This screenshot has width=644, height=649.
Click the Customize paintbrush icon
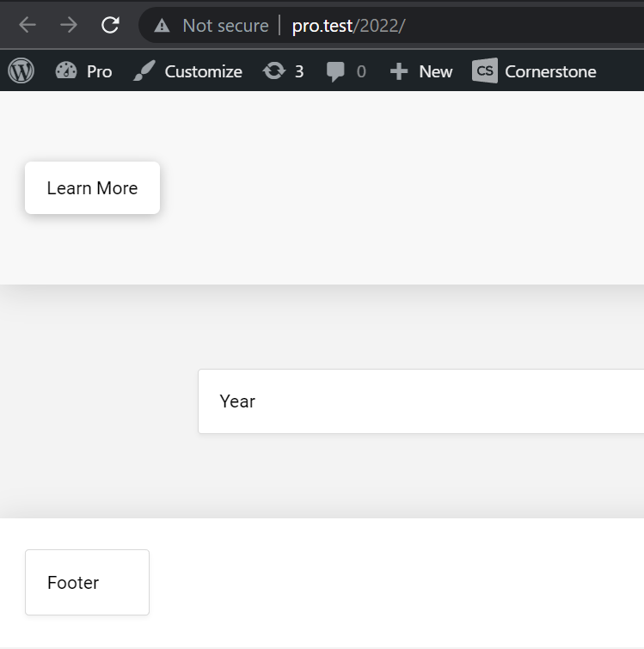point(144,71)
